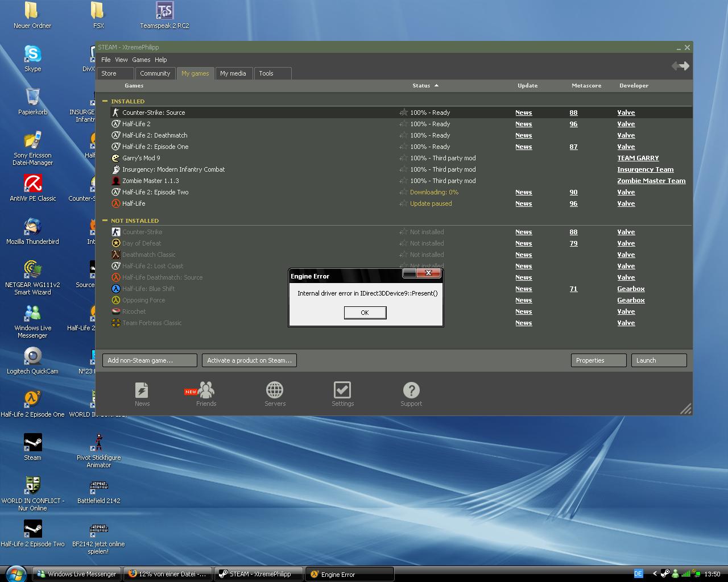The width and height of the screenshot is (728, 582).
Task: Click the Zombie Master 1.1.3 game icon
Action: [x=116, y=181]
